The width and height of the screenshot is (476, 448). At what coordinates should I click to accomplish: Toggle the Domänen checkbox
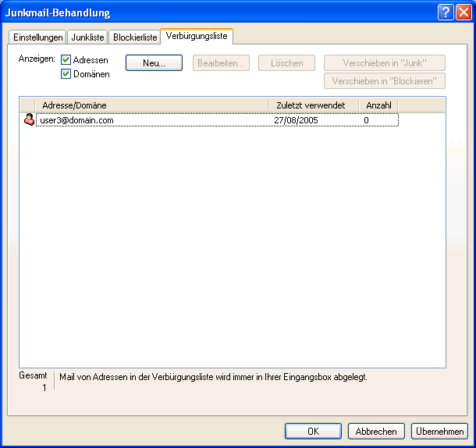click(66, 74)
